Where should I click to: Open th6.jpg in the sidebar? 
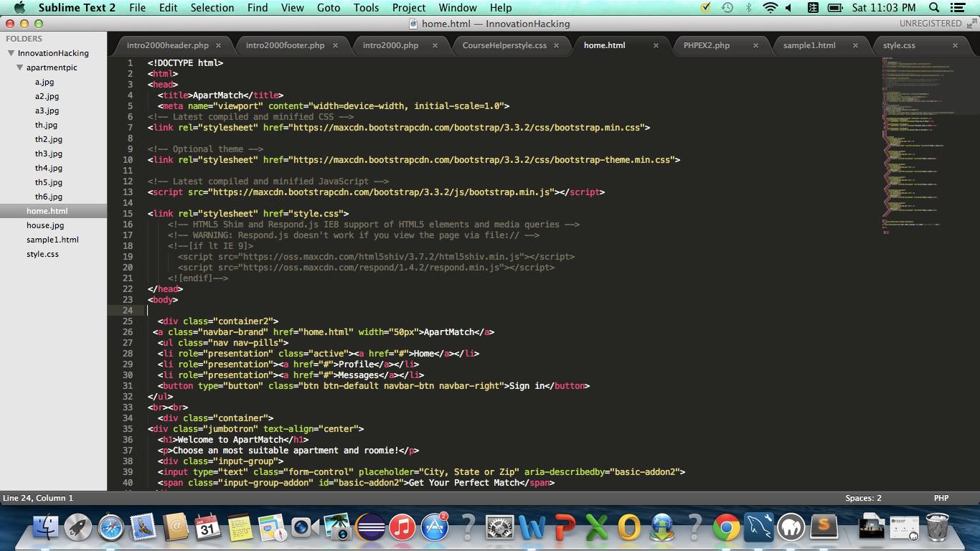pyautogui.click(x=49, y=197)
